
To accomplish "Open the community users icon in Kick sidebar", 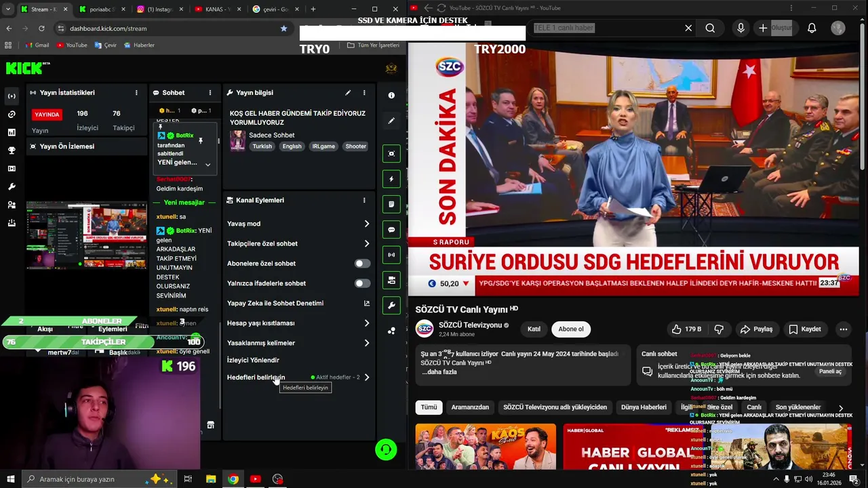I will tap(12, 205).
